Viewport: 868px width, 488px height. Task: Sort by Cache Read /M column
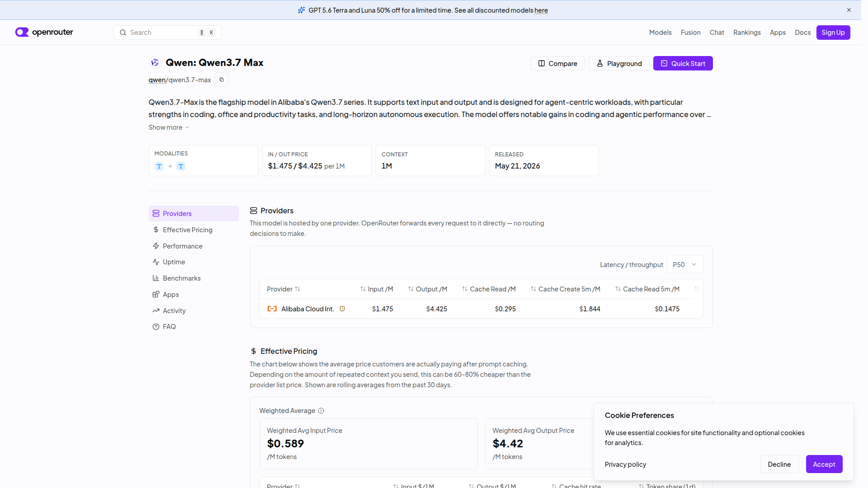(489, 289)
